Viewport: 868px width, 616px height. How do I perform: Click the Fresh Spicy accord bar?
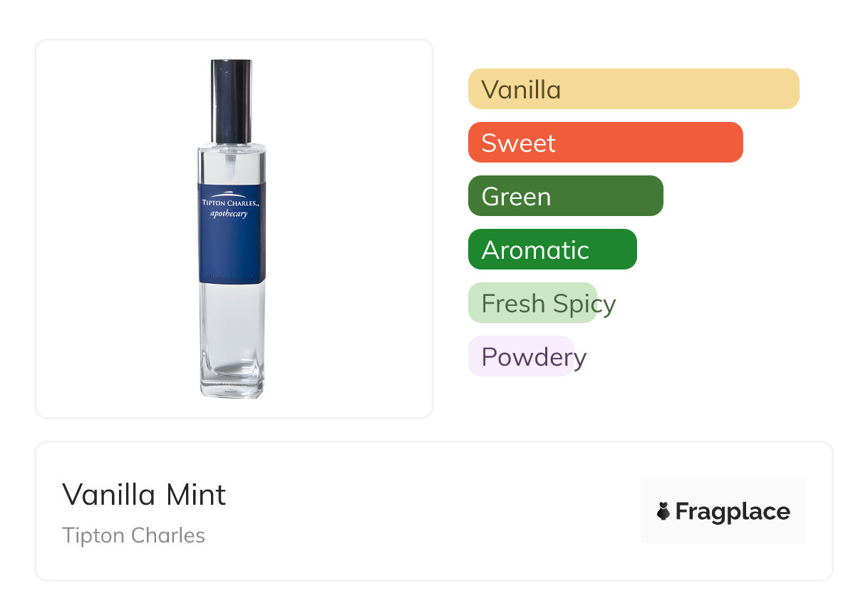pyautogui.click(x=532, y=303)
